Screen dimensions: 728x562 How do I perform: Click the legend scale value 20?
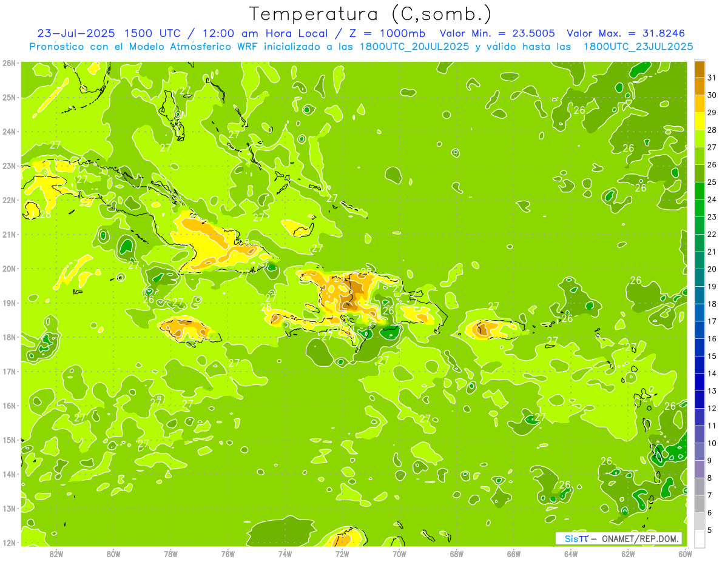tap(712, 269)
